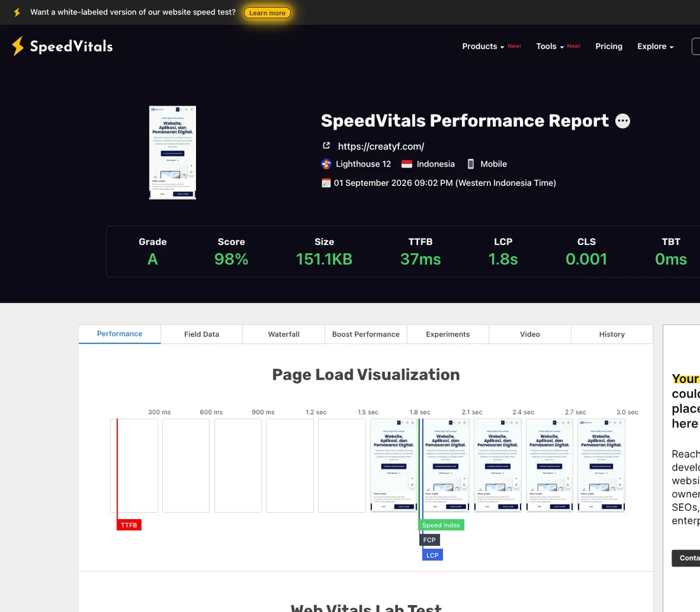Click the Page Load Visualization heading
The image size is (700, 612).
[x=366, y=375]
